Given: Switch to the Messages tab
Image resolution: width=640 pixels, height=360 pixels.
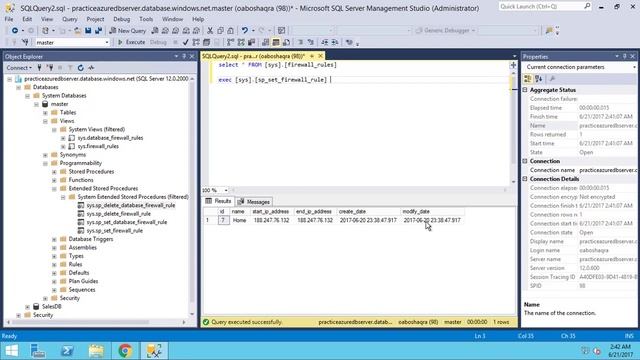Looking at the screenshot, I should [x=254, y=202].
